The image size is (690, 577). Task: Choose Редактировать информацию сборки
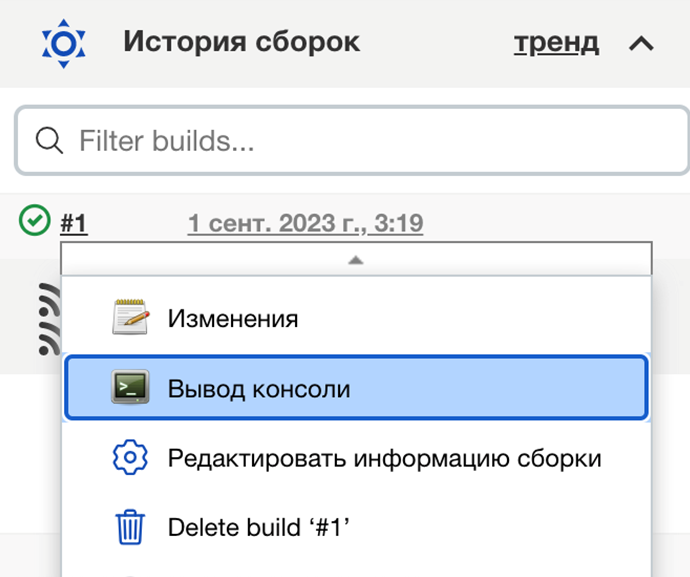tap(384, 459)
